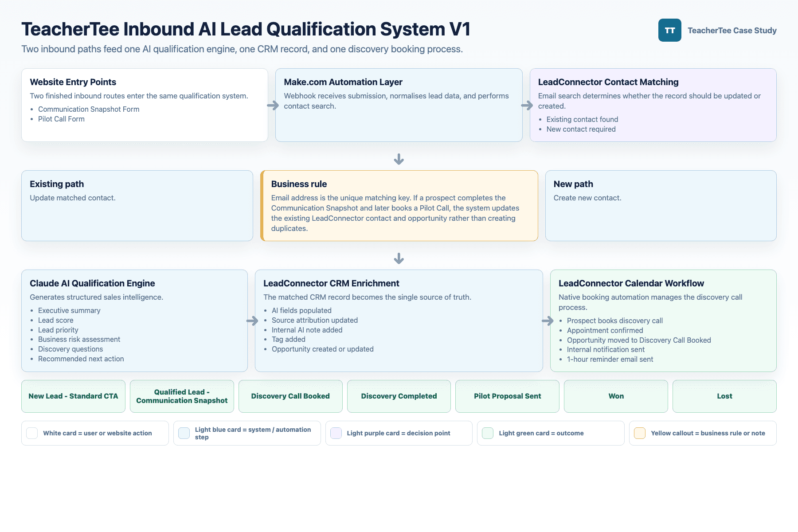
Task: Click the subtitle about two inbound paths
Action: (x=242, y=49)
